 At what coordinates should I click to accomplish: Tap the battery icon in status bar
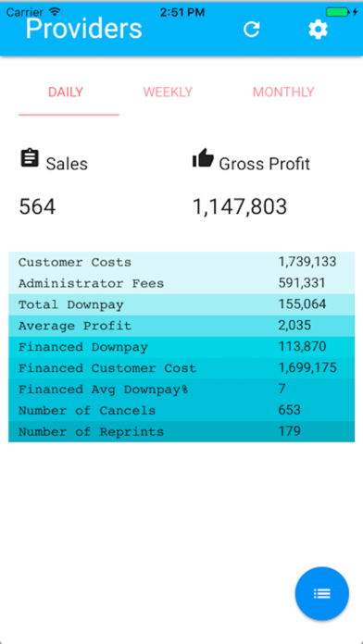coord(337,12)
